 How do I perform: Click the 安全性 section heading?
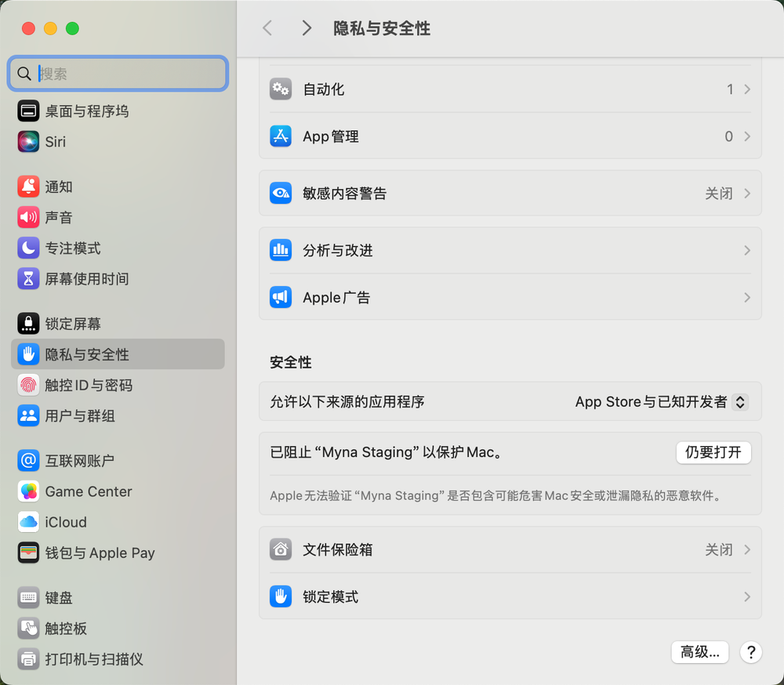coord(291,362)
